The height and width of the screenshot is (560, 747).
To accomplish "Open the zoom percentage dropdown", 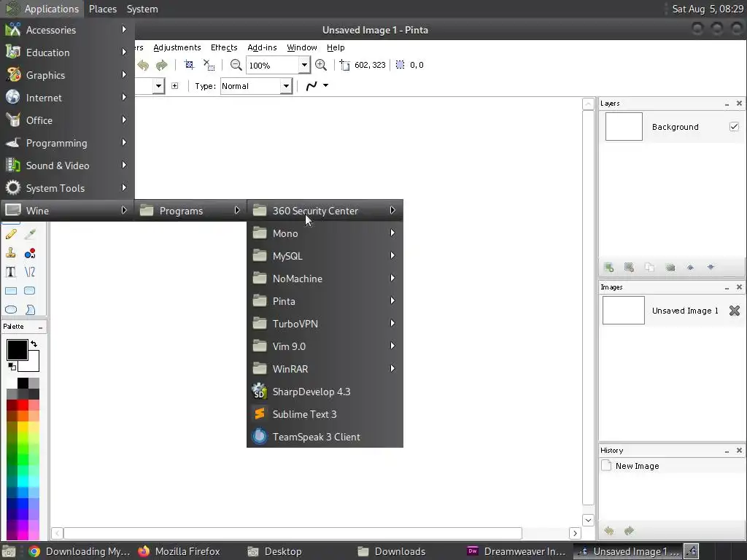I will pos(304,65).
